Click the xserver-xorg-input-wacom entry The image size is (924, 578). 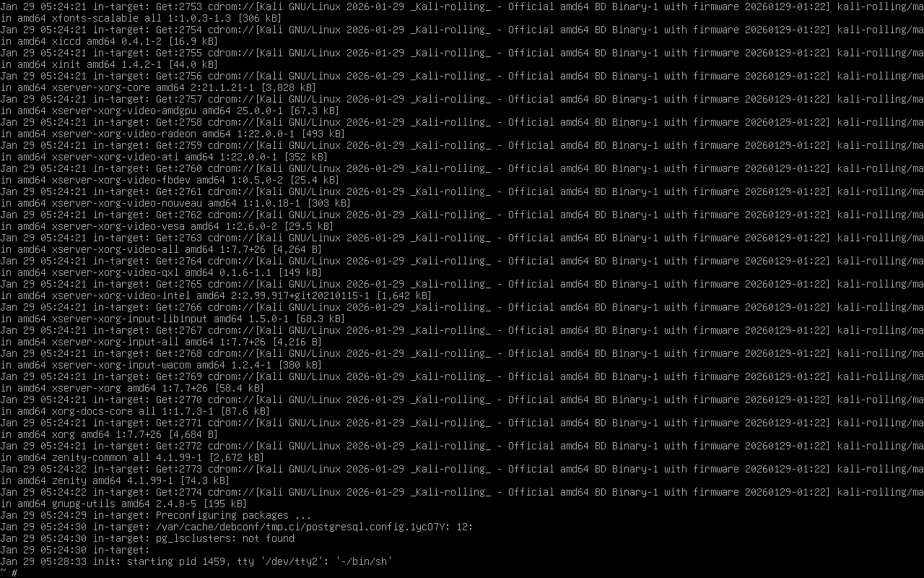point(161,365)
